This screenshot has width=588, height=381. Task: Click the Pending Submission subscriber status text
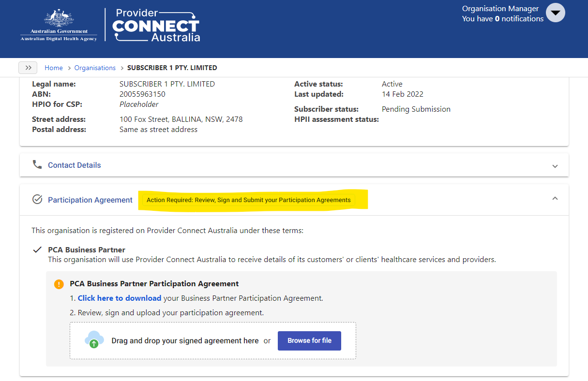[x=416, y=109]
